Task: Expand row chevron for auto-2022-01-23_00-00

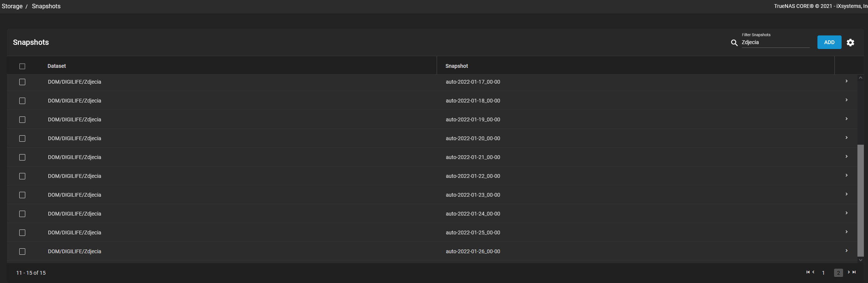Action: [x=846, y=194]
